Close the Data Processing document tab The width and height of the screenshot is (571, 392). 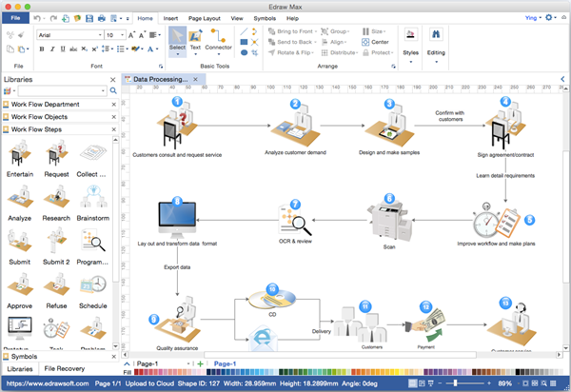pos(195,79)
